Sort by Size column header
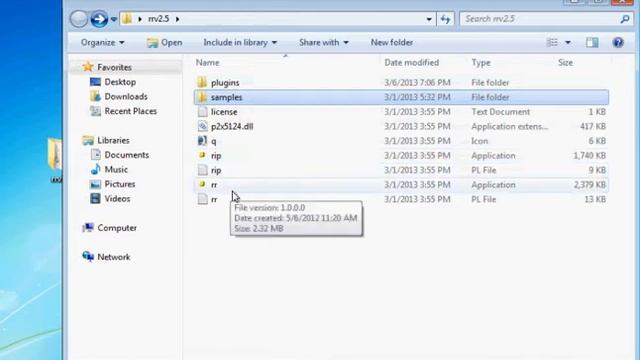Image resolution: width=640 pixels, height=360 pixels. click(x=565, y=62)
